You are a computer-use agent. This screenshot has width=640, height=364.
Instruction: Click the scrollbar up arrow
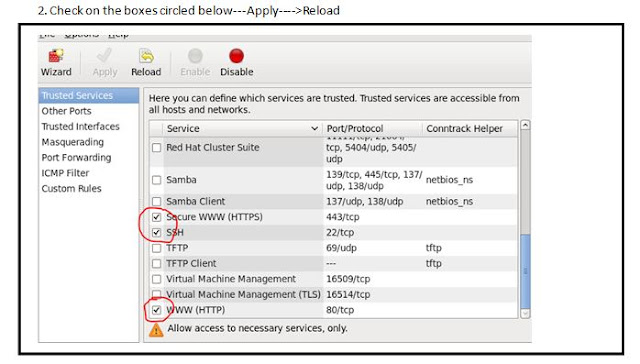coord(525,125)
